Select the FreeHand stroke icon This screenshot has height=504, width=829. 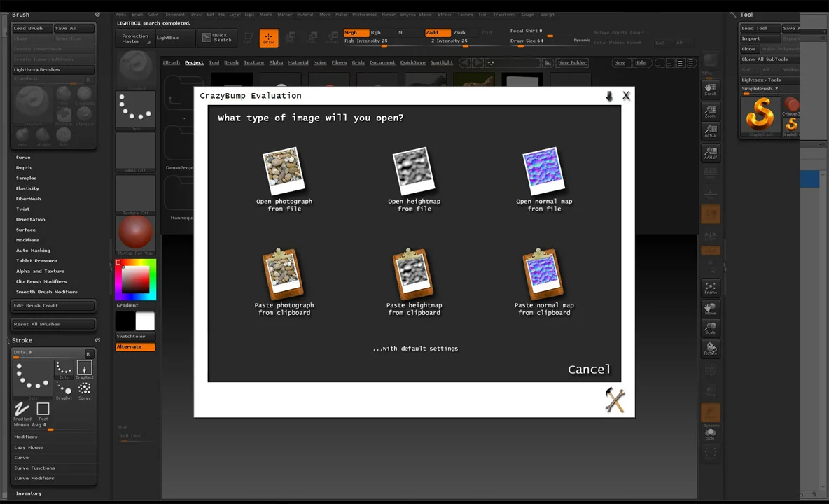pos(22,410)
